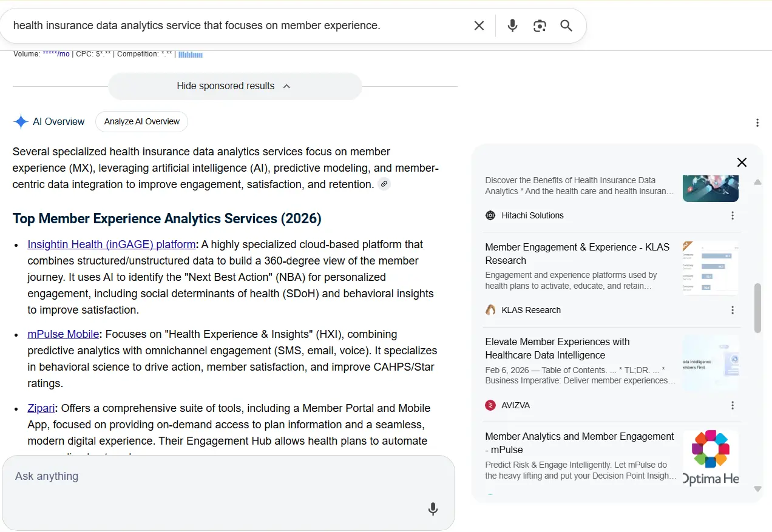Click link icon after overview paragraph
This screenshot has width=772, height=532.
pyautogui.click(x=384, y=184)
